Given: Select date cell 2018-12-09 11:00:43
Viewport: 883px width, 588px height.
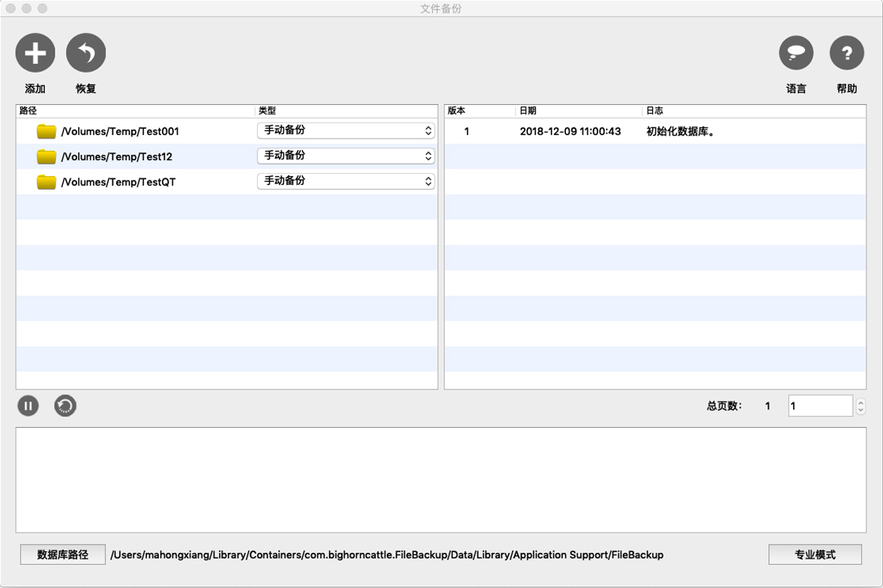Looking at the screenshot, I should click(x=570, y=131).
